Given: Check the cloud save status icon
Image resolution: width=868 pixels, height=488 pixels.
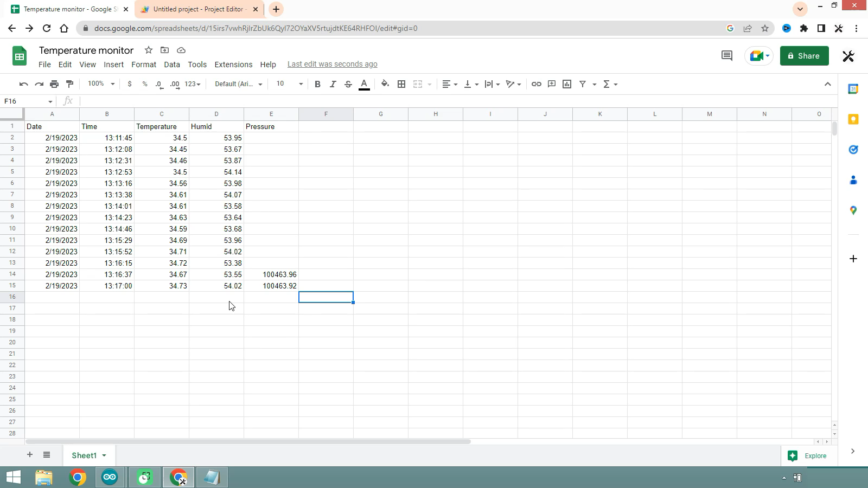Looking at the screenshot, I should (x=181, y=50).
